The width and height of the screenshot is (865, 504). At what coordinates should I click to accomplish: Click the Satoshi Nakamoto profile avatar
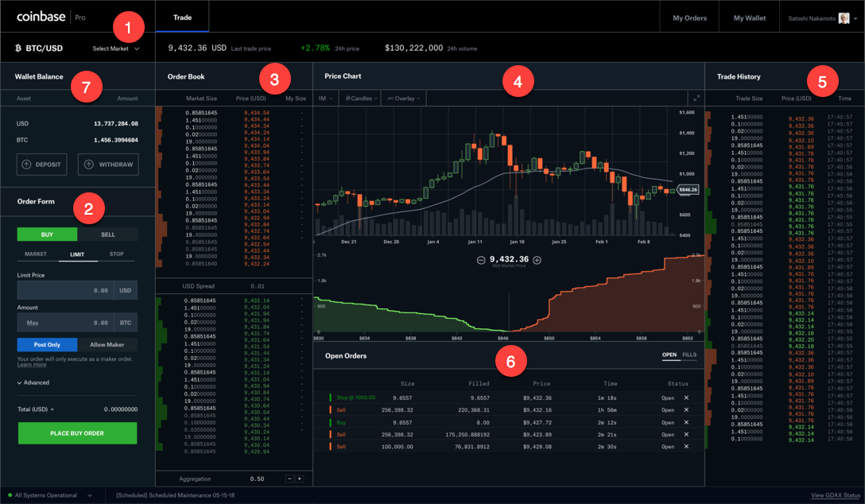click(x=844, y=18)
